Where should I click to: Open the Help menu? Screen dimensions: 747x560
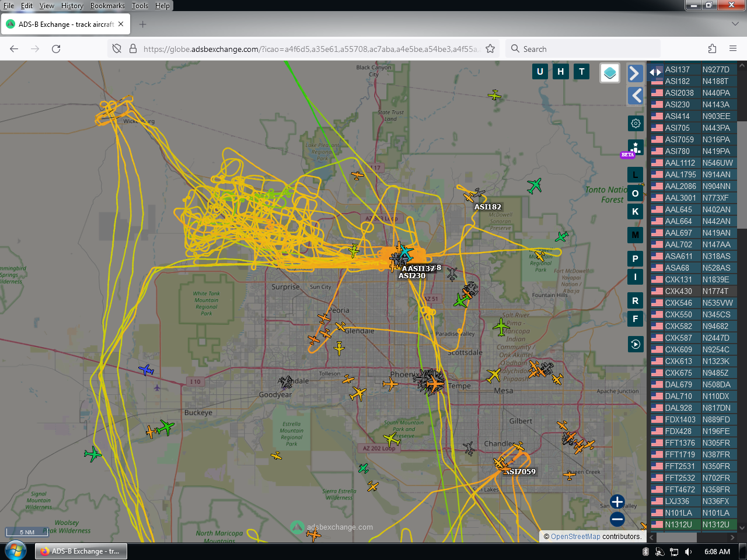[x=162, y=6]
